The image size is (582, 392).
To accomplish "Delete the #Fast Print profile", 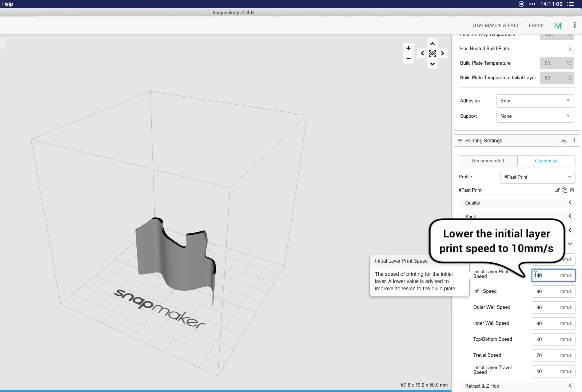I will (x=572, y=190).
